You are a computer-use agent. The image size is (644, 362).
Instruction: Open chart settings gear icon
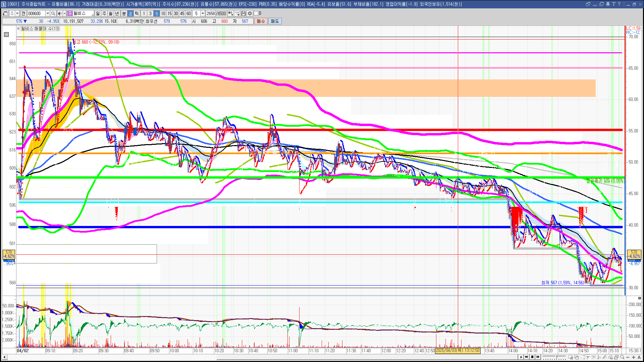pyautogui.click(x=250, y=13)
